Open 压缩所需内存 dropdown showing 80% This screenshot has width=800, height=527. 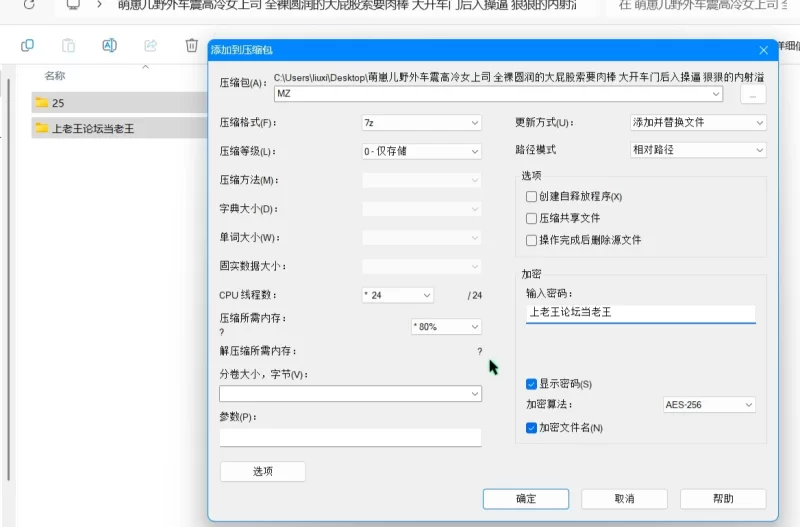click(446, 327)
